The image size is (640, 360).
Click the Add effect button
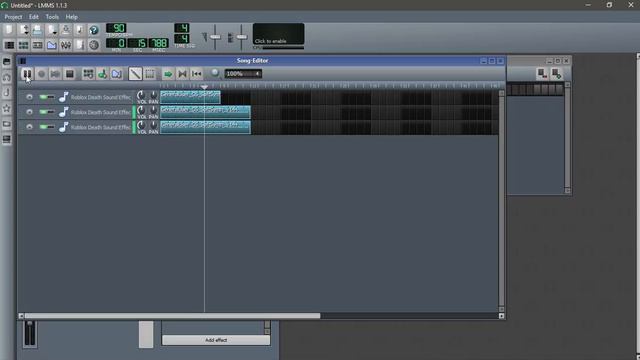click(x=216, y=340)
